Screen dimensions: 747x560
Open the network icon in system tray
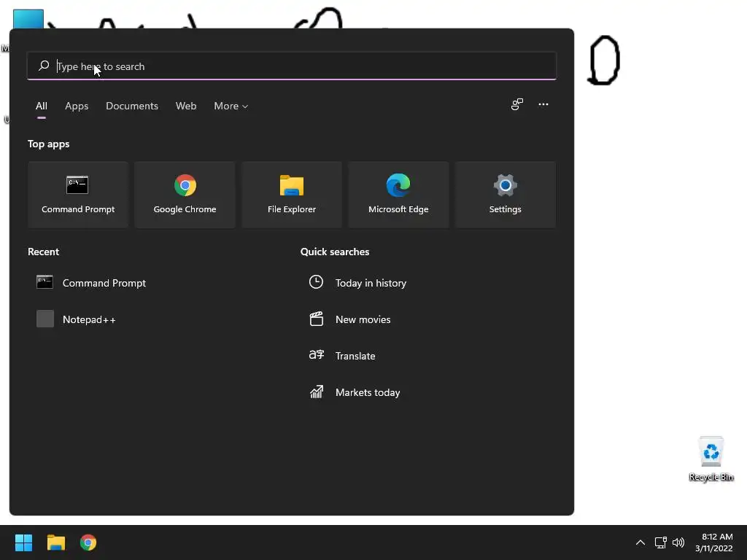[x=660, y=542]
